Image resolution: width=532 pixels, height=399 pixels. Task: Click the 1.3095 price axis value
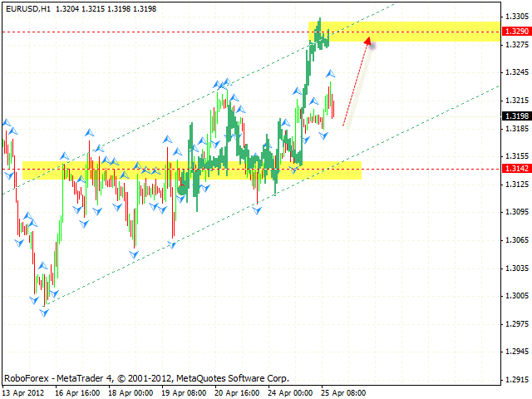[517, 212]
